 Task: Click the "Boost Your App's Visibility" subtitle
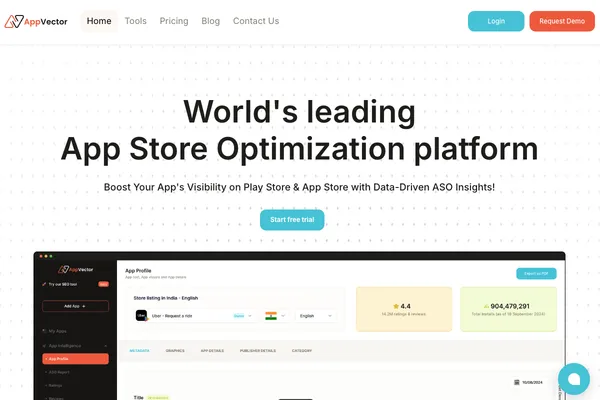[x=299, y=187]
